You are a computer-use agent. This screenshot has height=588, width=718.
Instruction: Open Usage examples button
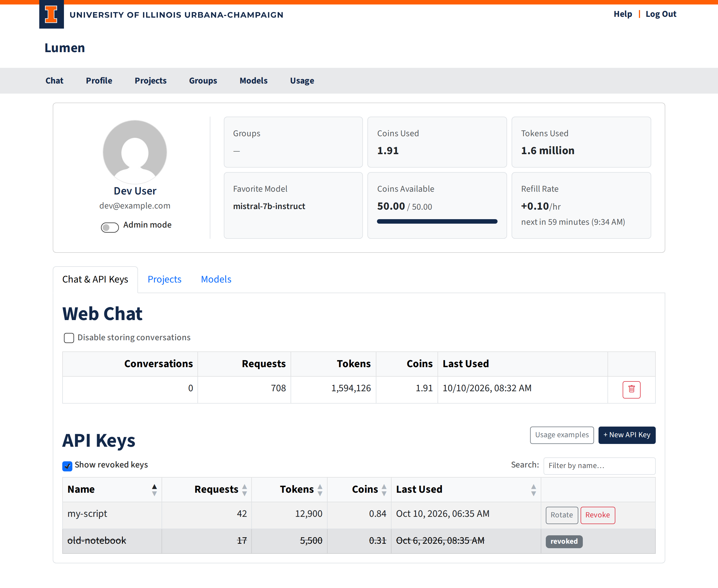tap(562, 435)
